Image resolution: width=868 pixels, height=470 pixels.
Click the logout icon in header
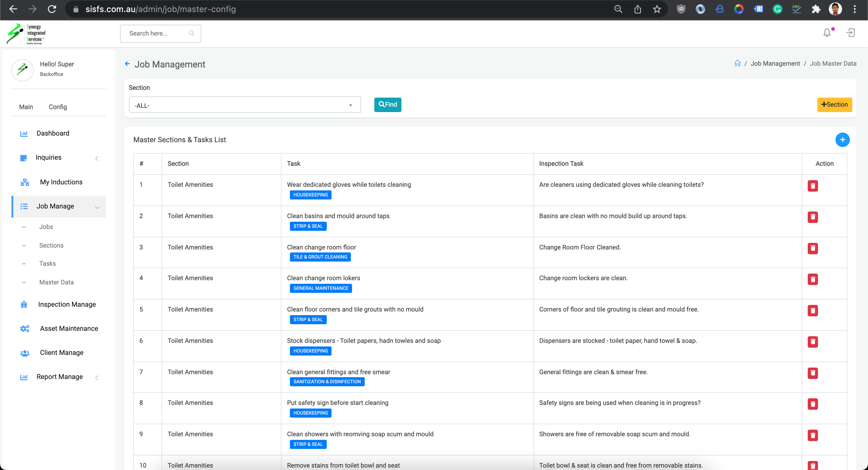point(851,33)
